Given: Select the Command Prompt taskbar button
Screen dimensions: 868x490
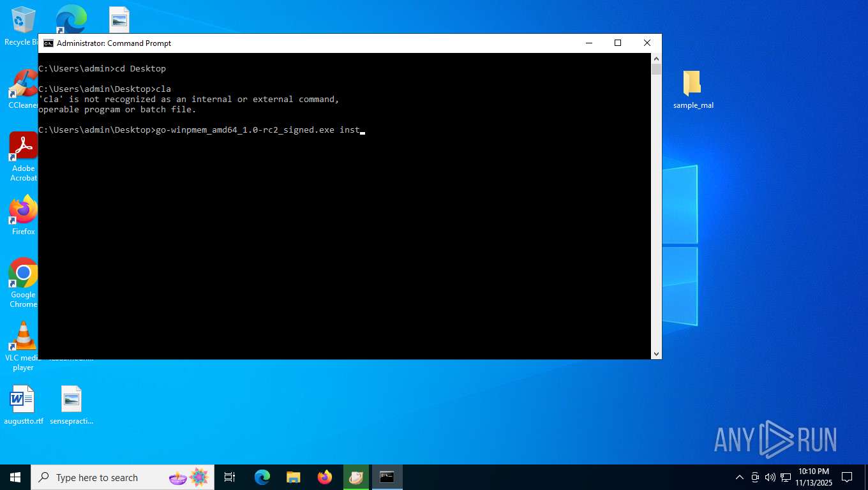Looking at the screenshot, I should pyautogui.click(x=387, y=477).
